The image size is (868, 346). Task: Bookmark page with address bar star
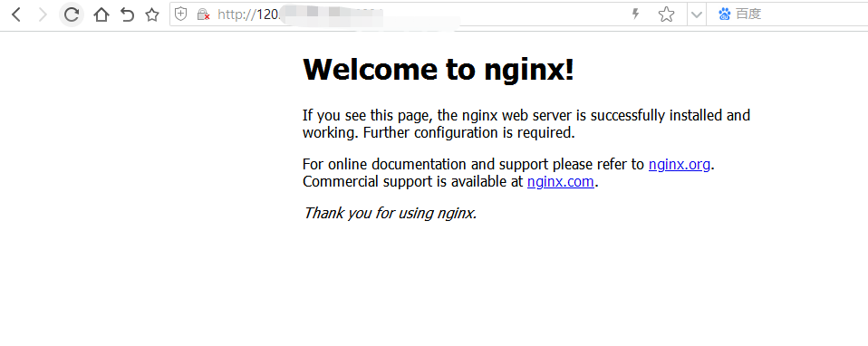[667, 14]
